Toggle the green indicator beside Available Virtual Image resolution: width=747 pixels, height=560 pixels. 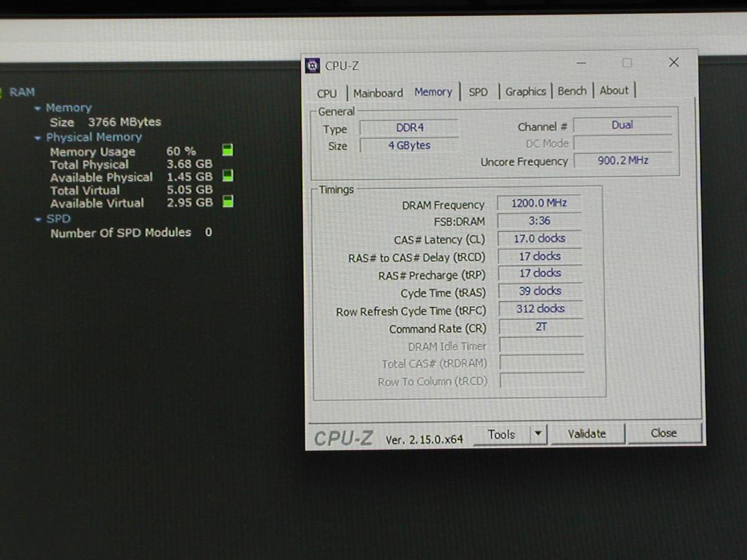(228, 201)
